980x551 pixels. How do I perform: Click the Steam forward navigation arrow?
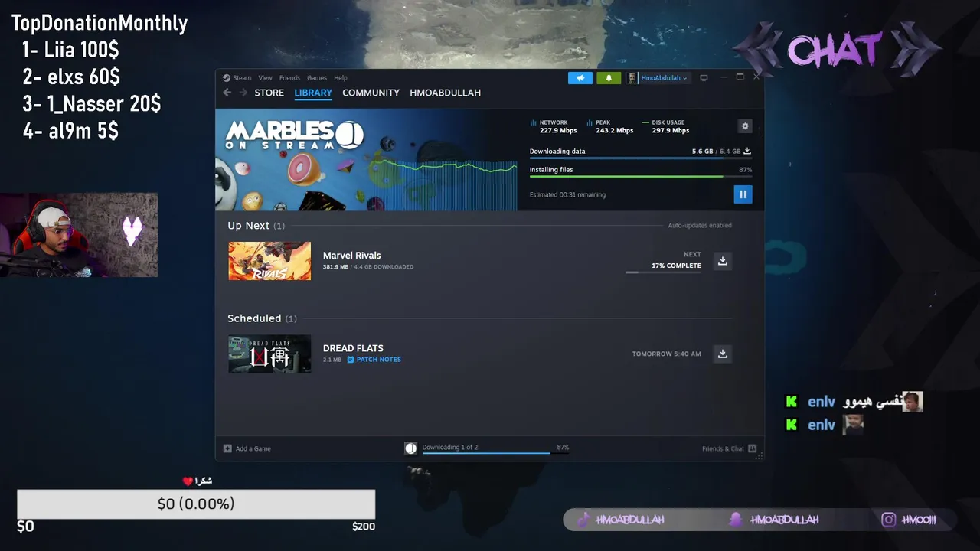point(243,93)
